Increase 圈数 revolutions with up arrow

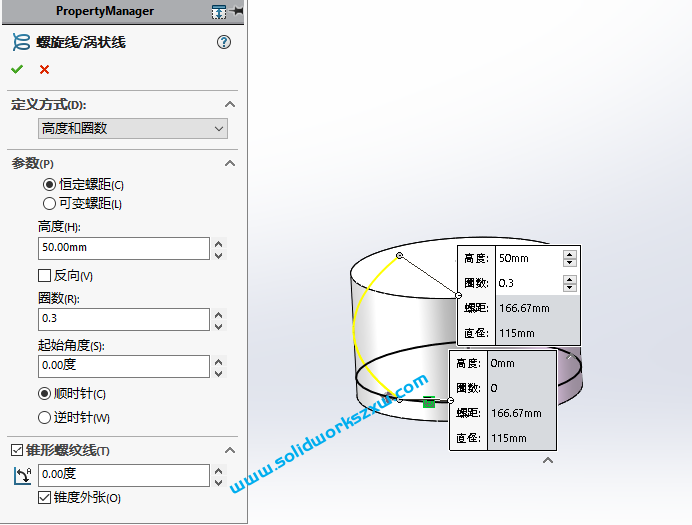[218, 315]
